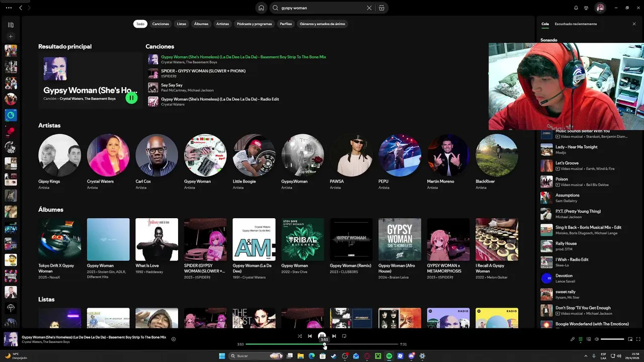Clear the 'gyspy woman' search text

click(x=369, y=8)
